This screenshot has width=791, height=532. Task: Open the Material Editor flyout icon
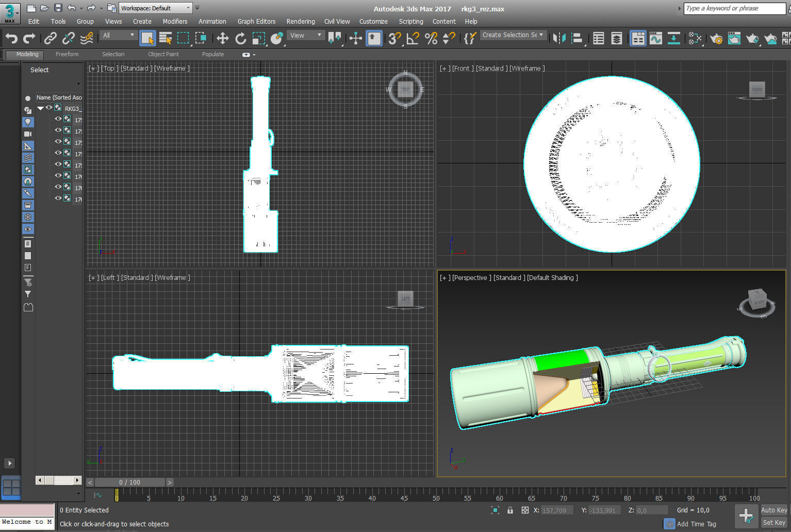695,38
